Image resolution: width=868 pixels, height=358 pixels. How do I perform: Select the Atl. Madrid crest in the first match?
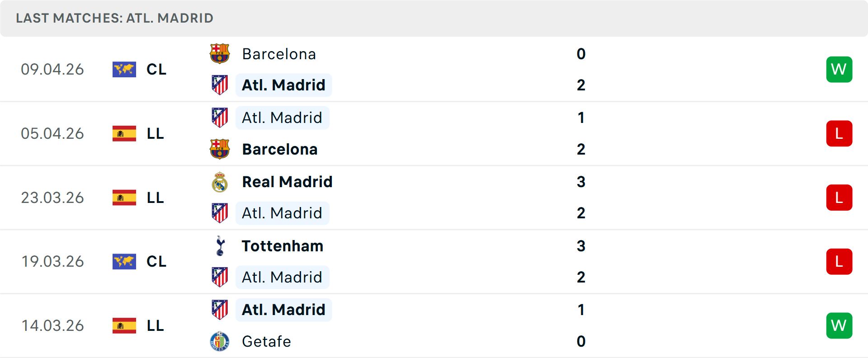220,85
